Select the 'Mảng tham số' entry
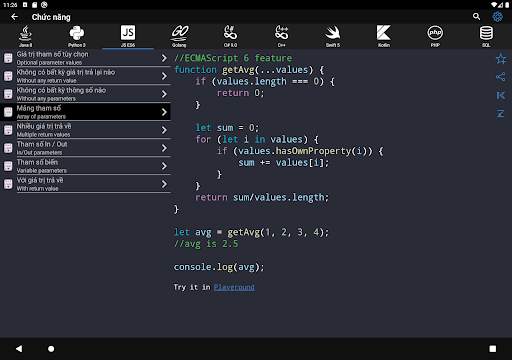 85,112
